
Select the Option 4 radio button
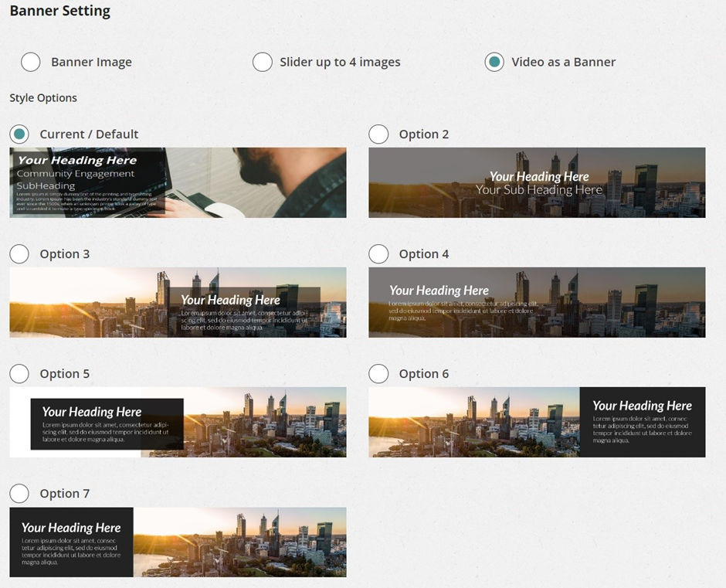[378, 254]
